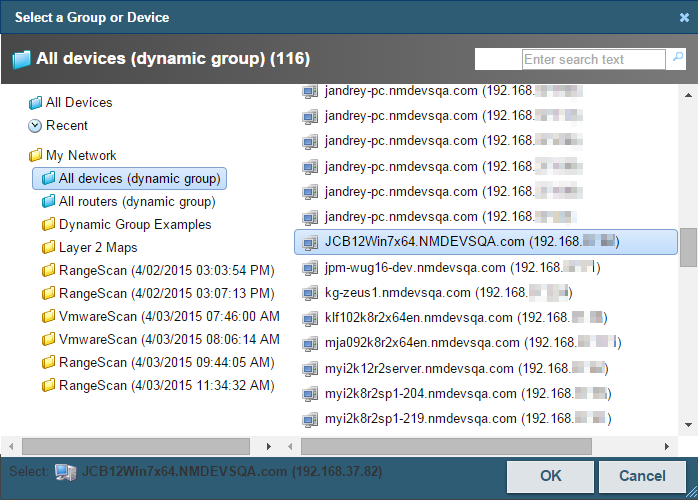
Task: Select device kg-zeus1.nmdevsqa.com
Action: point(448,293)
